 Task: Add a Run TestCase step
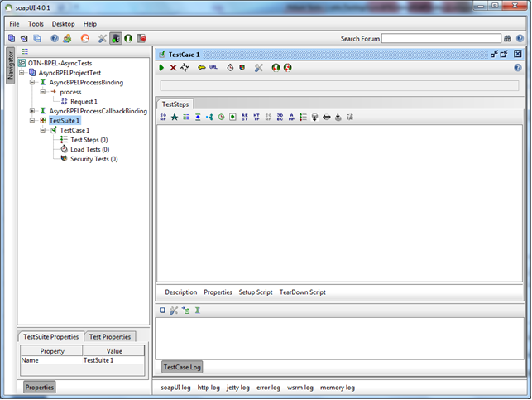(x=232, y=117)
